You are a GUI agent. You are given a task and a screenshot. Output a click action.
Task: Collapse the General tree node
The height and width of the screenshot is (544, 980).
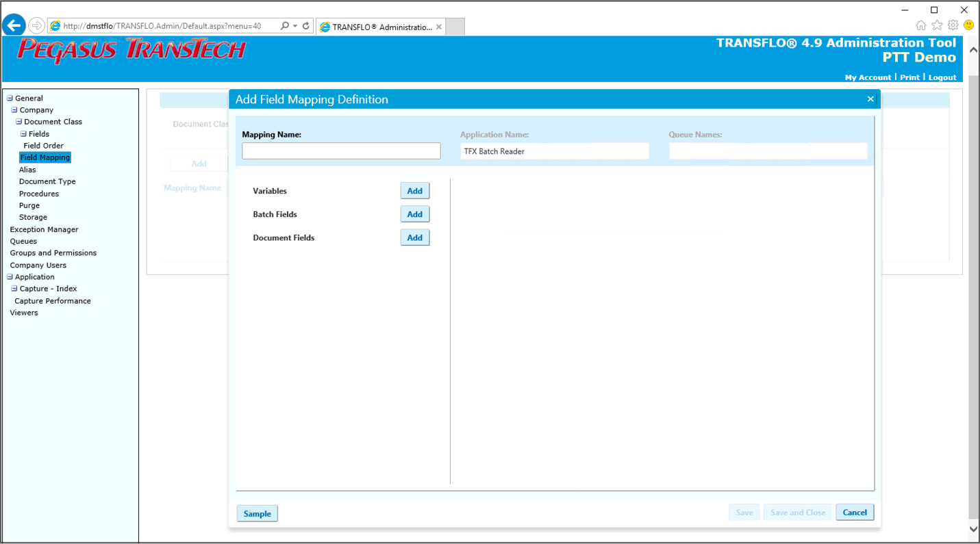pos(10,98)
